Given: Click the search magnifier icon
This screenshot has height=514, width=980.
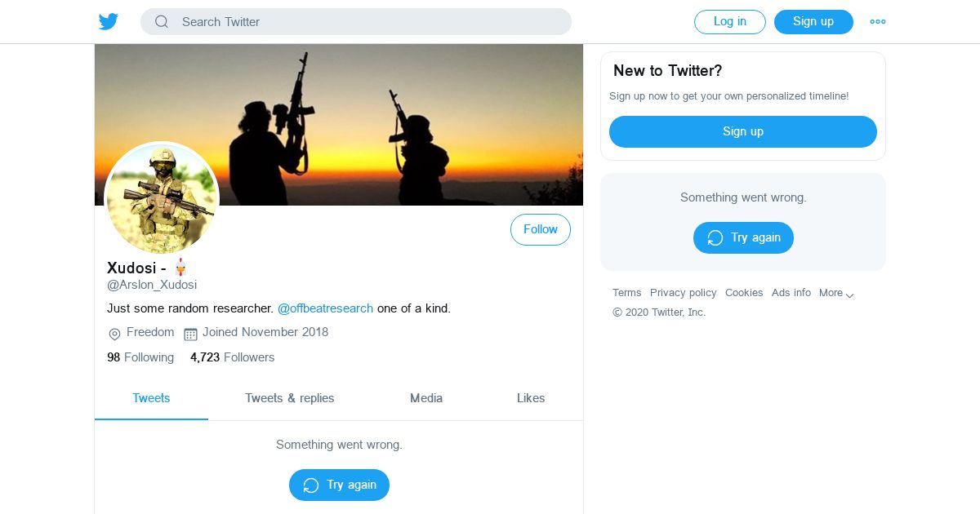Looking at the screenshot, I should click(x=162, y=22).
